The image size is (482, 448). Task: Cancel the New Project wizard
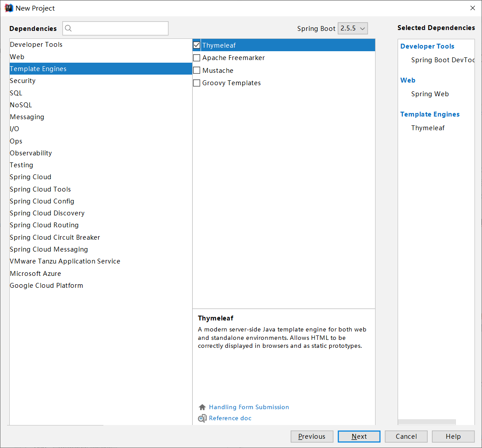(x=406, y=437)
